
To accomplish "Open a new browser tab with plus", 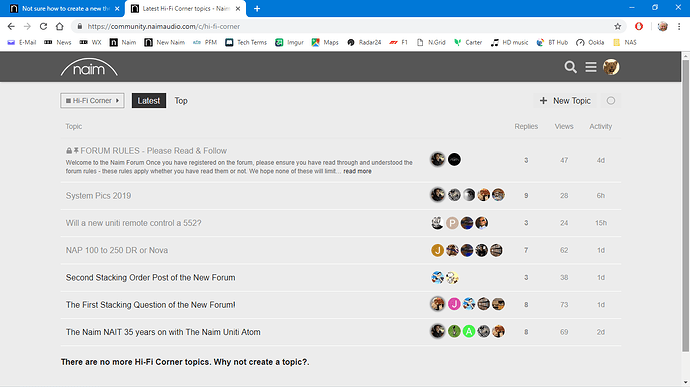I will click(257, 8).
